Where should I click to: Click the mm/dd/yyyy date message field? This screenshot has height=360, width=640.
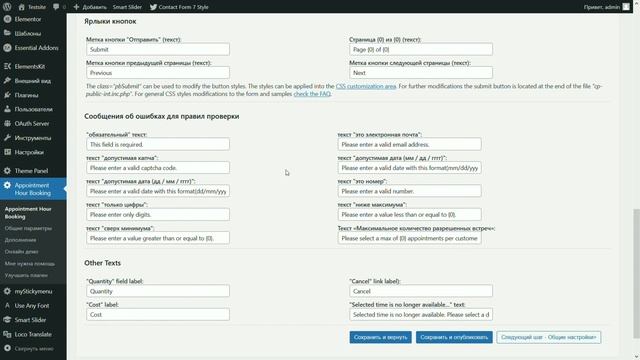point(409,167)
